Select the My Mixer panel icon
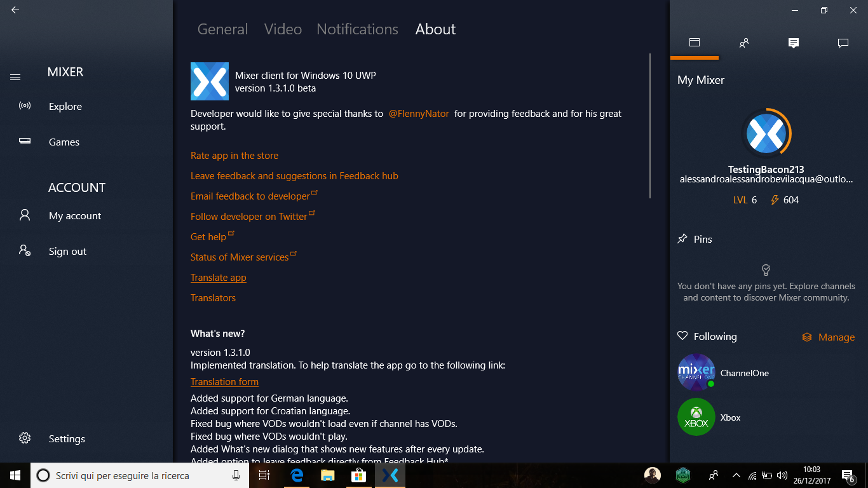The height and width of the screenshot is (488, 868). [695, 43]
